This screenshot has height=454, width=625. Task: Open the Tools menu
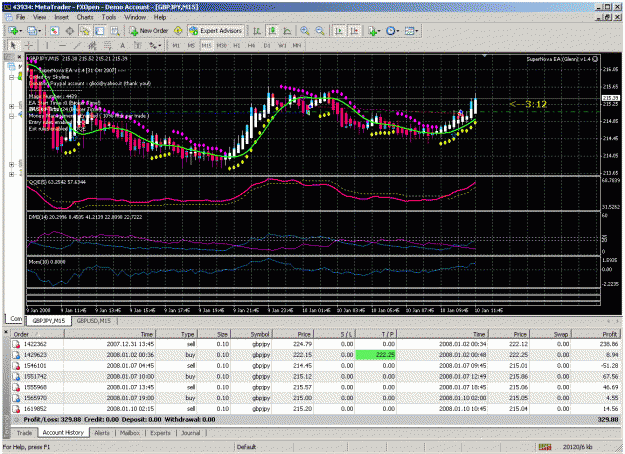[x=108, y=17]
